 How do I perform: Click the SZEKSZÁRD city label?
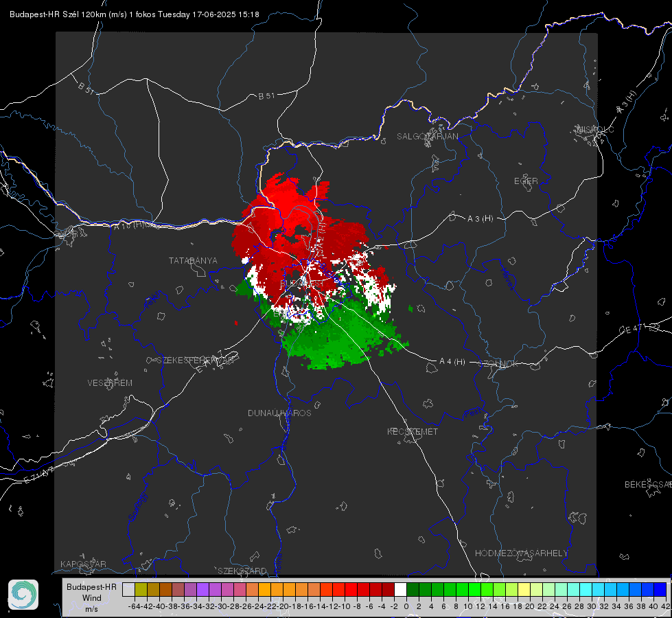click(x=242, y=571)
